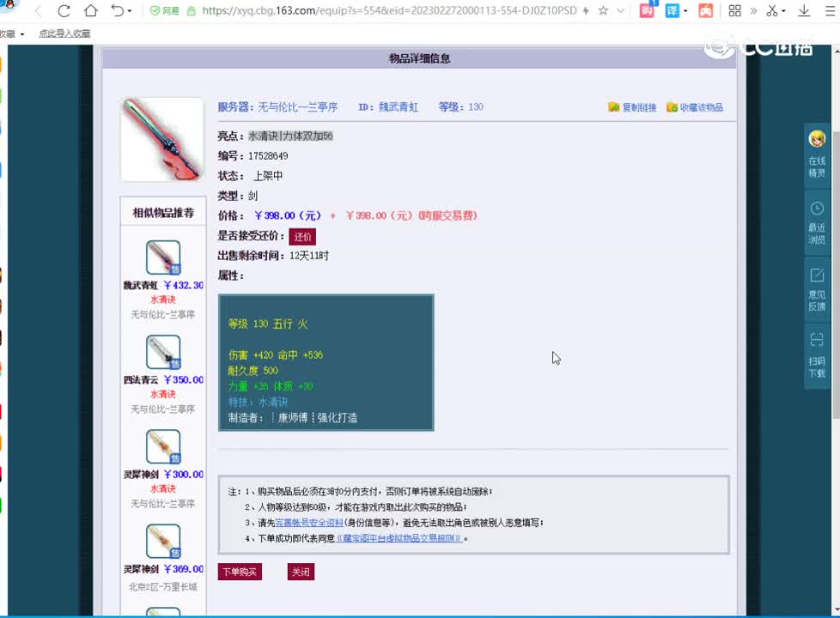Open the scissors screenshot tool
The height and width of the screenshot is (618, 840).
click(x=772, y=10)
